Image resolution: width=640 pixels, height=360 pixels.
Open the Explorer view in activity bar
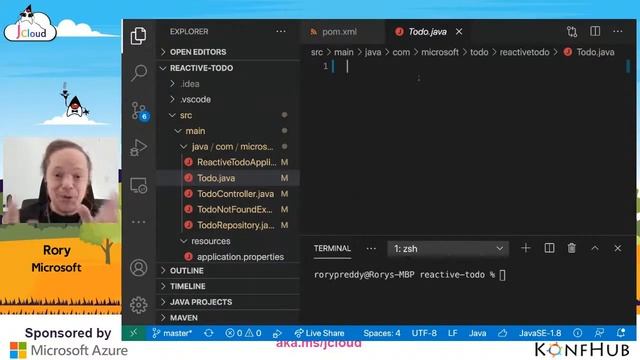click(138, 36)
